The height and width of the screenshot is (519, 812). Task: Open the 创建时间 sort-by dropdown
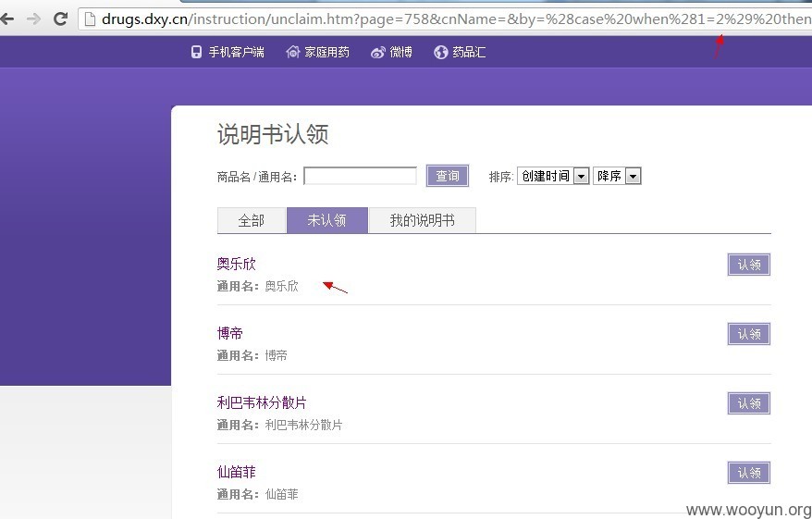(553, 176)
